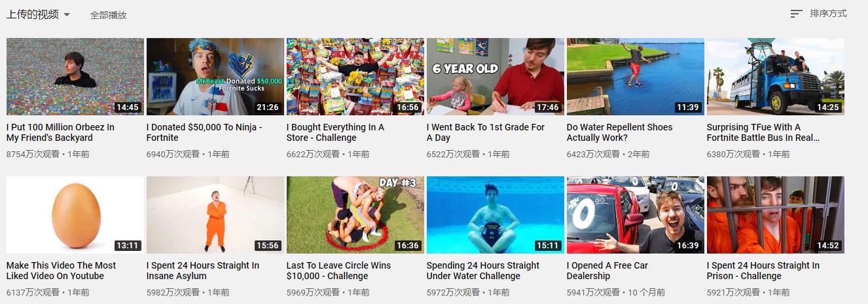Viewport: 868px width, 304px height.
Task: Click the 14:52 duration badge on prison video
Action: 827,246
